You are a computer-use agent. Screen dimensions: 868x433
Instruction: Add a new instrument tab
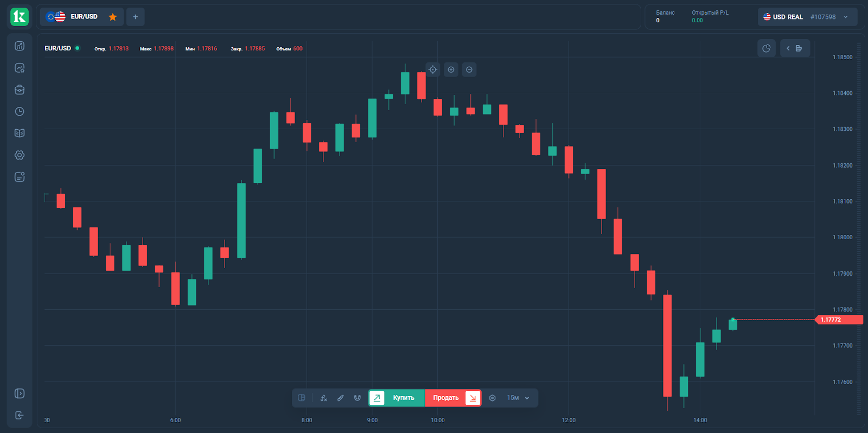coord(136,17)
